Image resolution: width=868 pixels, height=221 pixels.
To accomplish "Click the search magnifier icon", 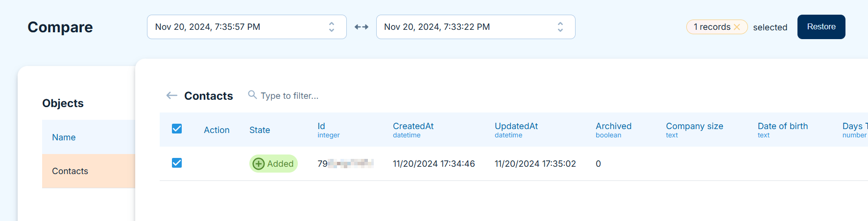I will point(252,94).
